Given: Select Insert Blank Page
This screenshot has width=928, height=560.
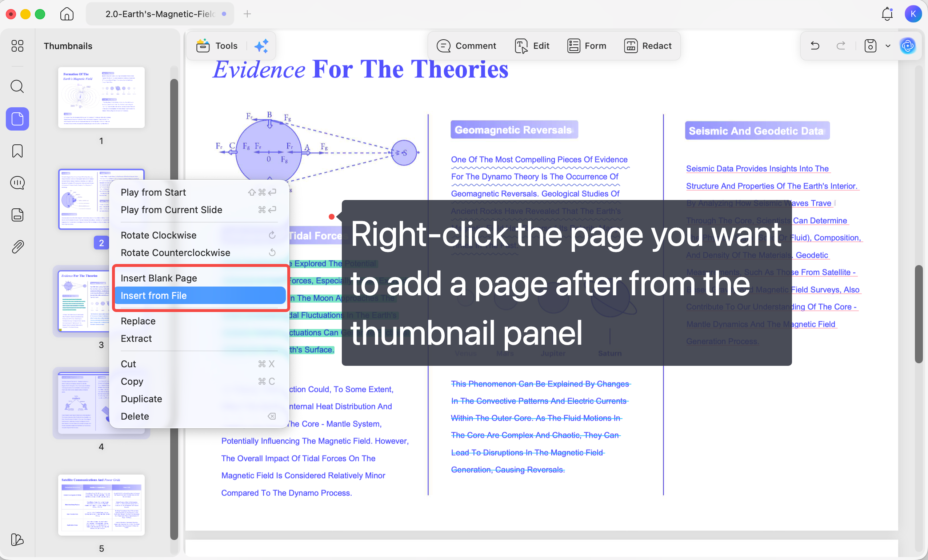Looking at the screenshot, I should click(x=199, y=278).
